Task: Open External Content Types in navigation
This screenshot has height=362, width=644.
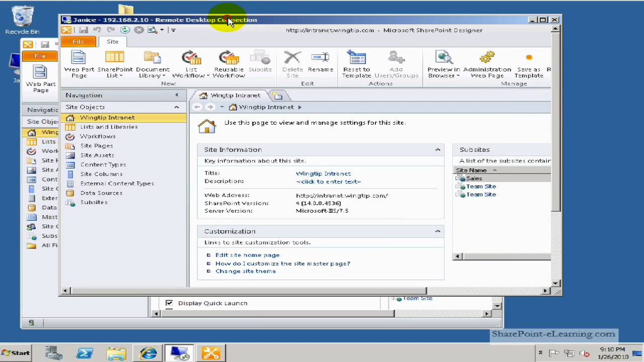Action: (x=117, y=184)
